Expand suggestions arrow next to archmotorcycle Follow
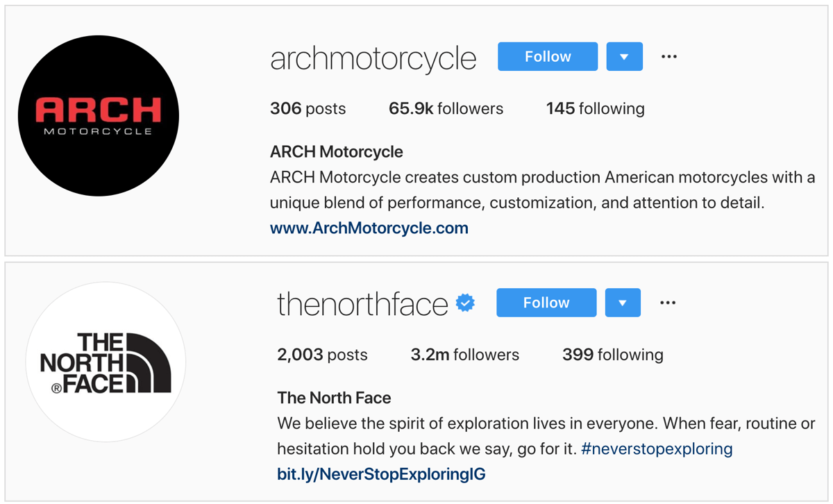Viewport: 833px width, 504px height. [624, 57]
